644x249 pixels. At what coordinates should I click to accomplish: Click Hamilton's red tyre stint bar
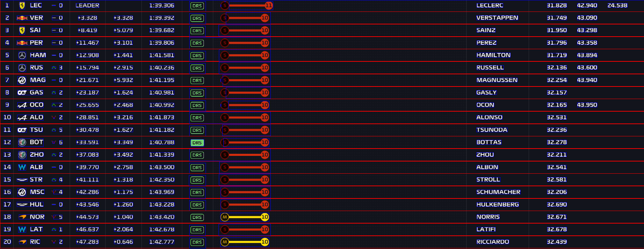[x=245, y=55]
